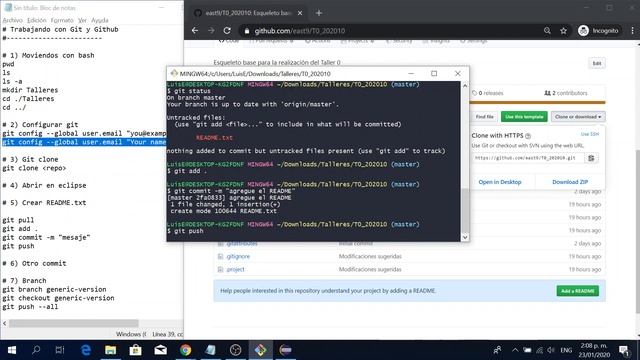Viewport: 640px width, 360px height.
Task: Click the file icon next to .gitignore
Action: tap(220, 256)
